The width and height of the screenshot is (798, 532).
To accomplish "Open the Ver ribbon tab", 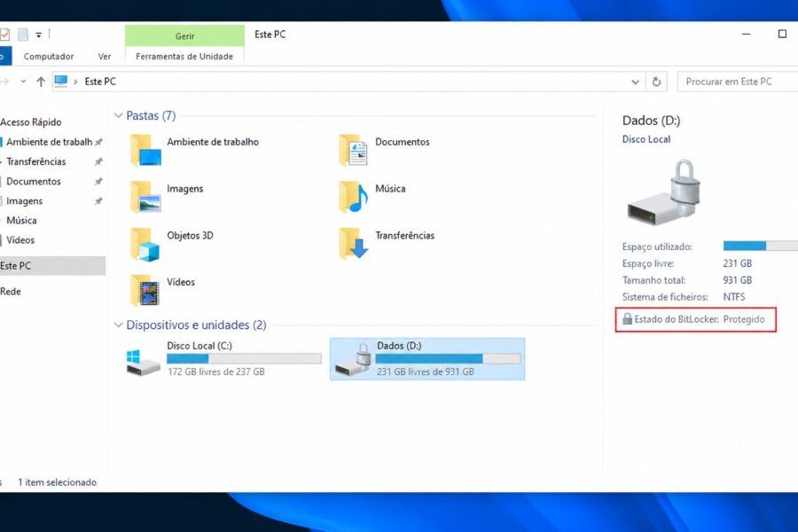I will click(105, 57).
